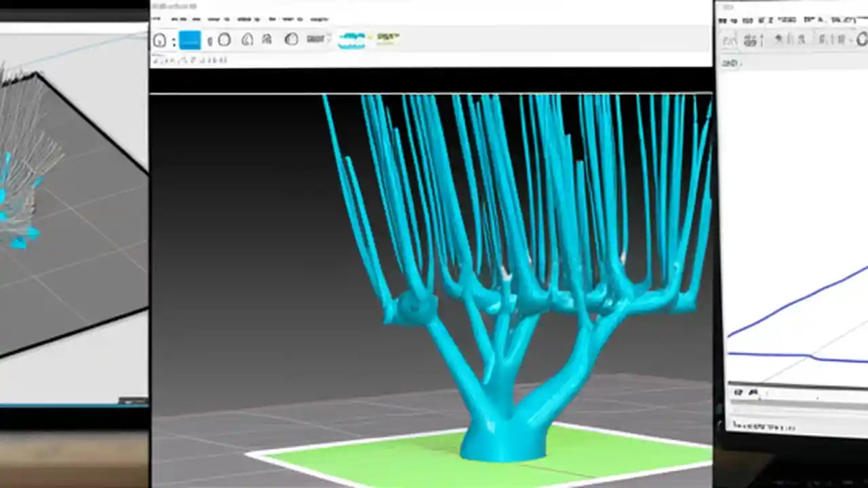Viewport: 868px width, 488px height.
Task: Click the leftmost pencil-style icon in the right window
Action: pos(730,41)
